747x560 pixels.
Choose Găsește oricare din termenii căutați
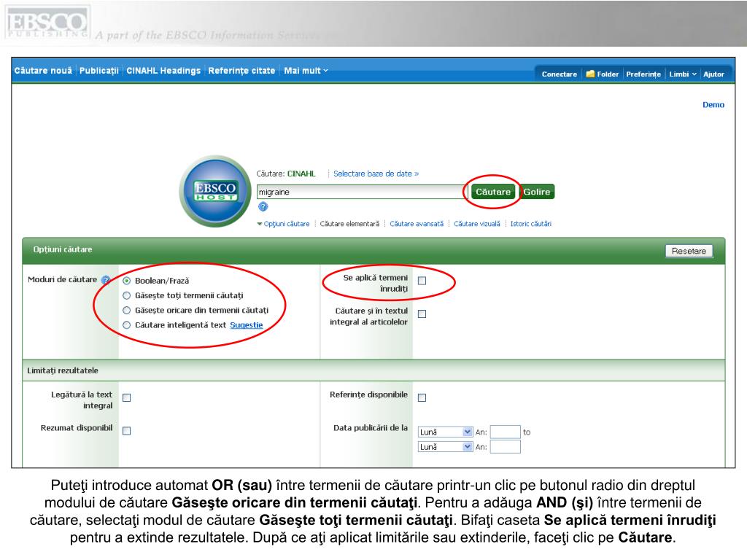[127, 310]
